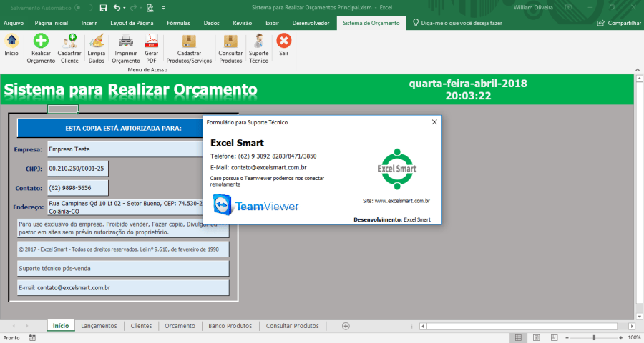Image resolution: width=644 pixels, height=343 pixels.
Task: Click the vertical scrollbar up arrow
Action: [x=639, y=78]
